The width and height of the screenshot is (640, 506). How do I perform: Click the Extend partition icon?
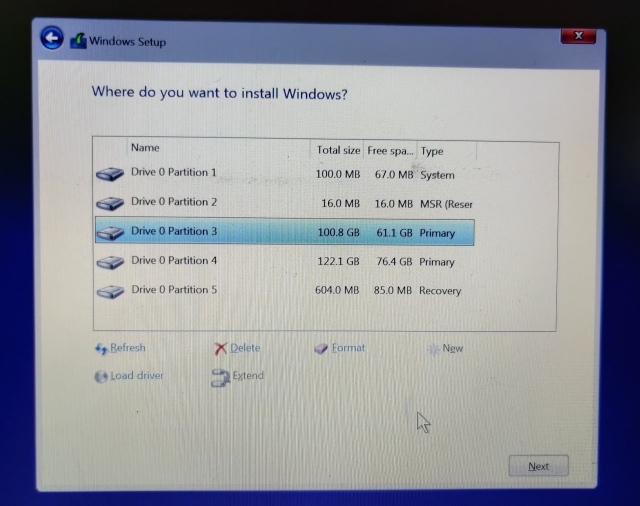pos(220,378)
